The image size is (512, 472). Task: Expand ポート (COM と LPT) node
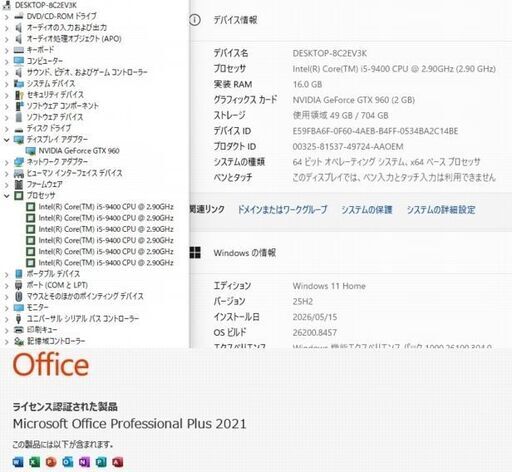[6, 285]
